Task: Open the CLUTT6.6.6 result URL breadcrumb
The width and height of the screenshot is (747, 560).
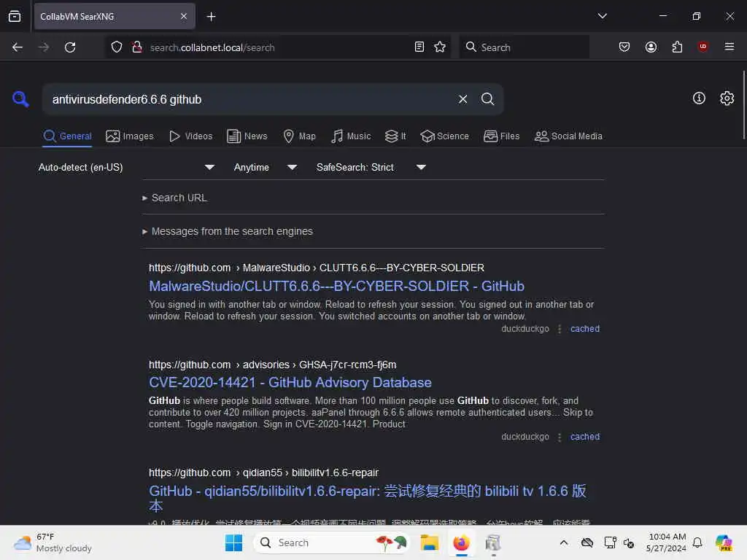Action: coord(317,268)
